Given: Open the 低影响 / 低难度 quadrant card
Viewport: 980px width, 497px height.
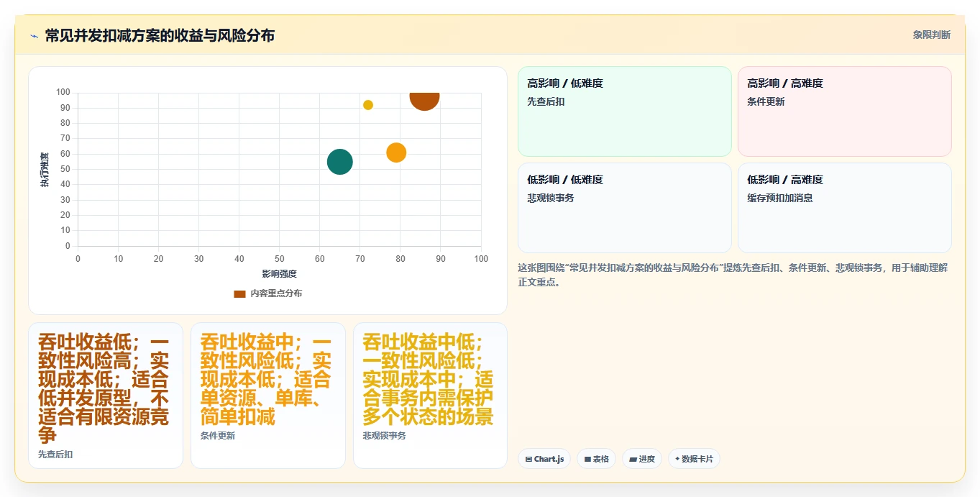Looking at the screenshot, I should [625, 208].
